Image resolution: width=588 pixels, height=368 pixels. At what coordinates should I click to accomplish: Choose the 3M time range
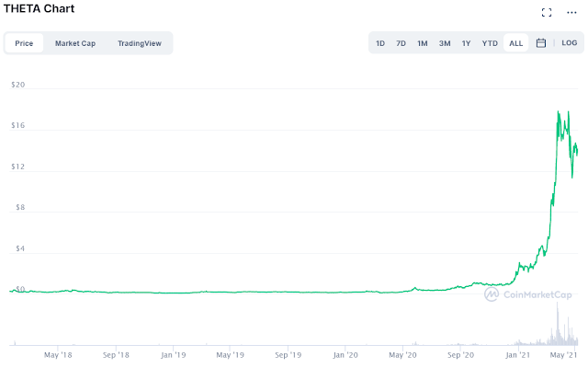click(x=445, y=43)
